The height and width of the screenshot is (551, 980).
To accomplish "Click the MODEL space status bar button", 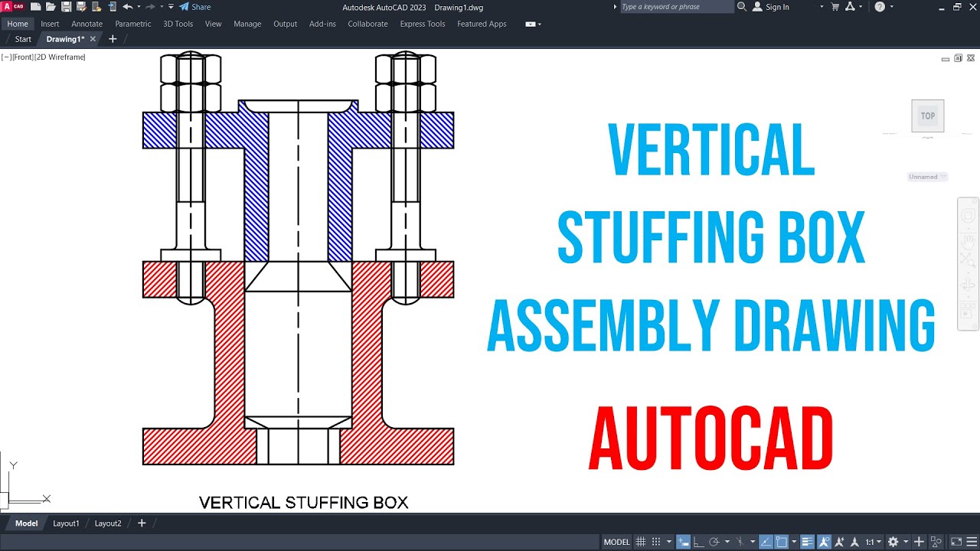I will pyautogui.click(x=616, y=542).
